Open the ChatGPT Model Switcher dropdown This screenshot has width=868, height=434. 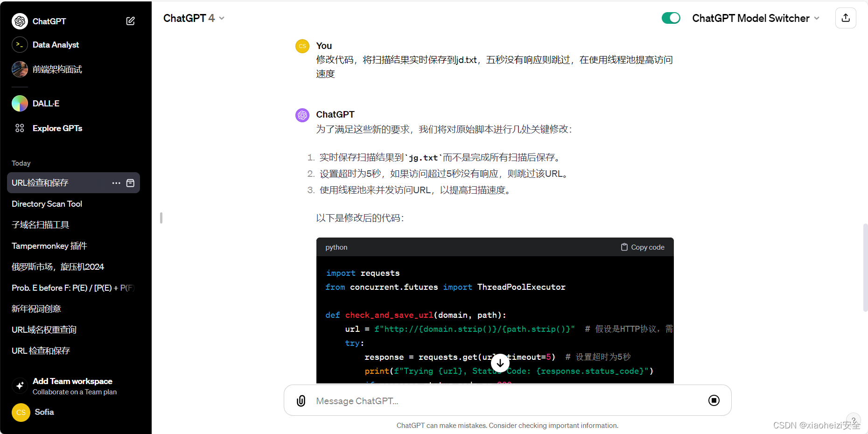[756, 18]
